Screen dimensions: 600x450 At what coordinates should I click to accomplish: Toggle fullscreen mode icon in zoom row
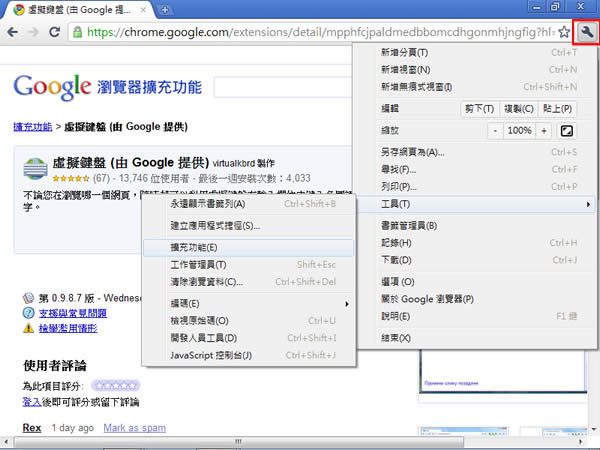point(566,131)
